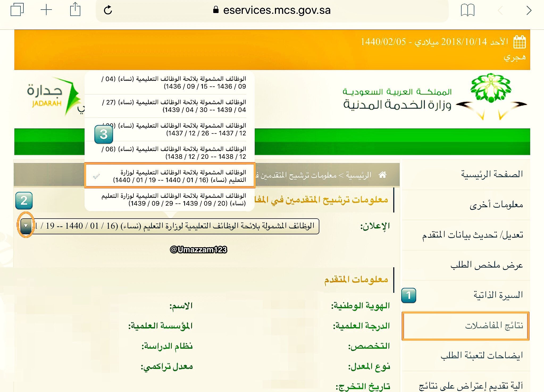Image resolution: width=544 pixels, height=392 pixels.
Task: Open the bookmarks book icon
Action: pos(467,10)
